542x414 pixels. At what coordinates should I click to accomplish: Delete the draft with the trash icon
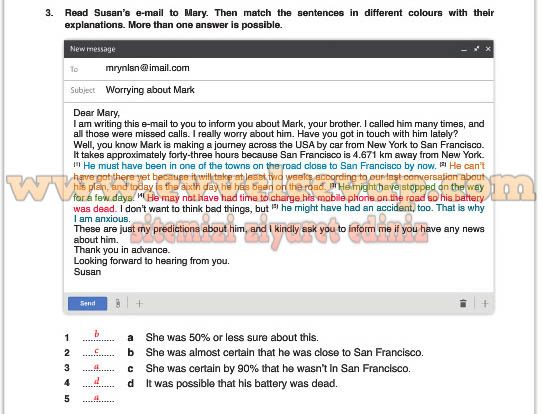(463, 303)
